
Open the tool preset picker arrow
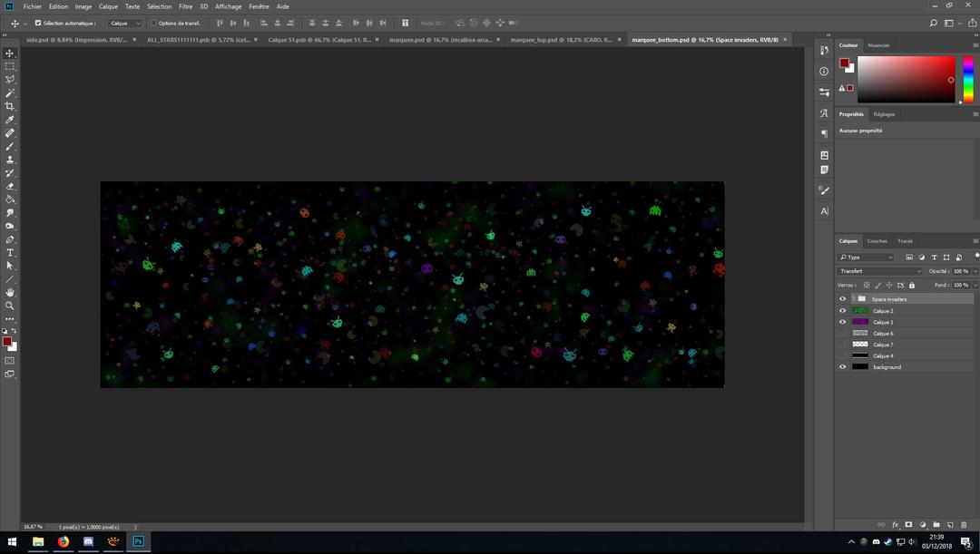click(25, 24)
